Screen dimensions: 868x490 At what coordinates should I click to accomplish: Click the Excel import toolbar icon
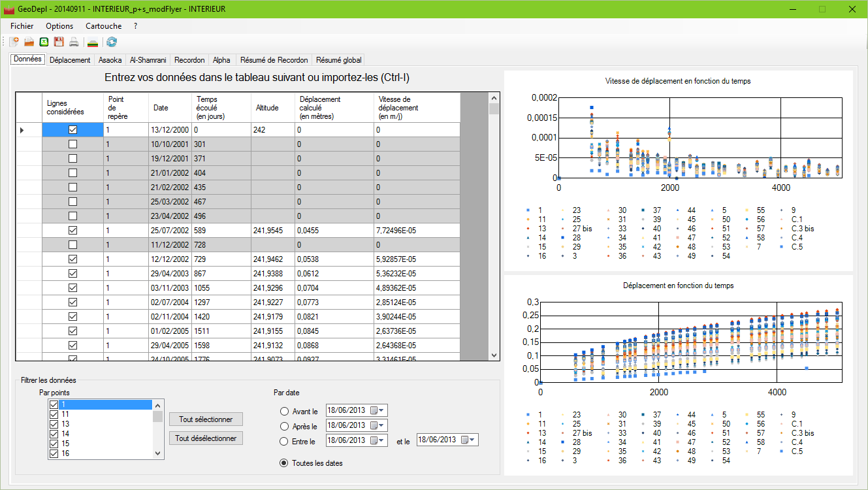[x=44, y=42]
